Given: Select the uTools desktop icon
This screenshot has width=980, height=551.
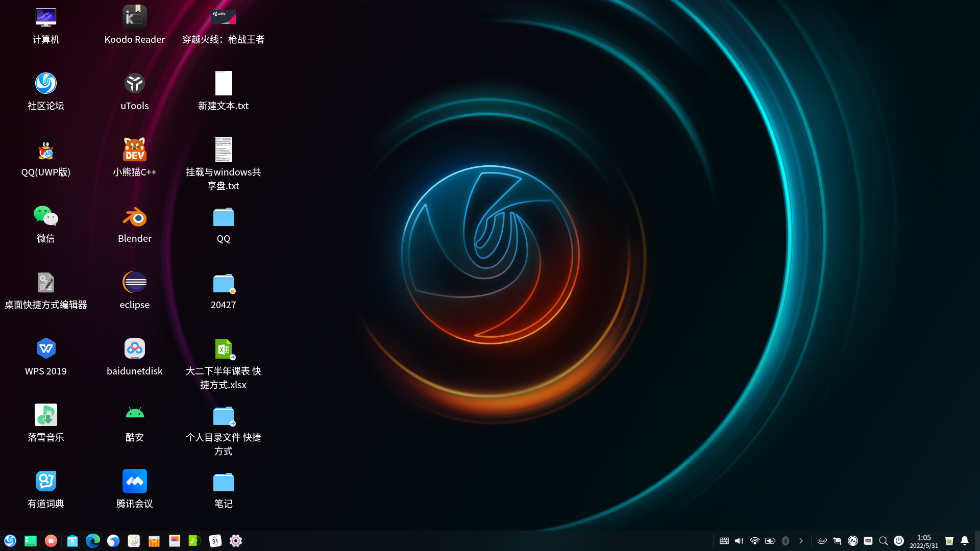Looking at the screenshot, I should (x=134, y=84).
